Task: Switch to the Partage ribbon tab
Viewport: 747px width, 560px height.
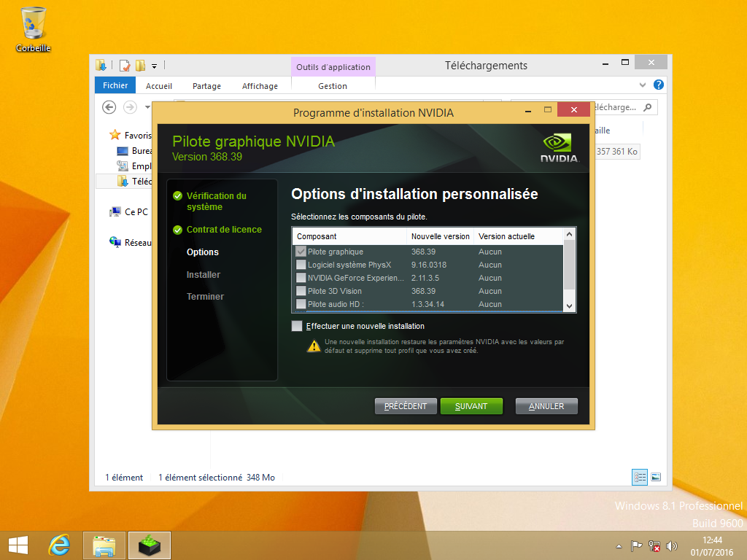Action: [x=206, y=86]
